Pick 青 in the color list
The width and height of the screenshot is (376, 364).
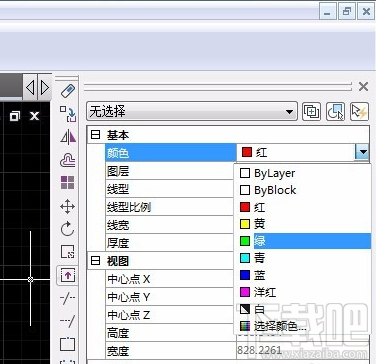(302, 258)
